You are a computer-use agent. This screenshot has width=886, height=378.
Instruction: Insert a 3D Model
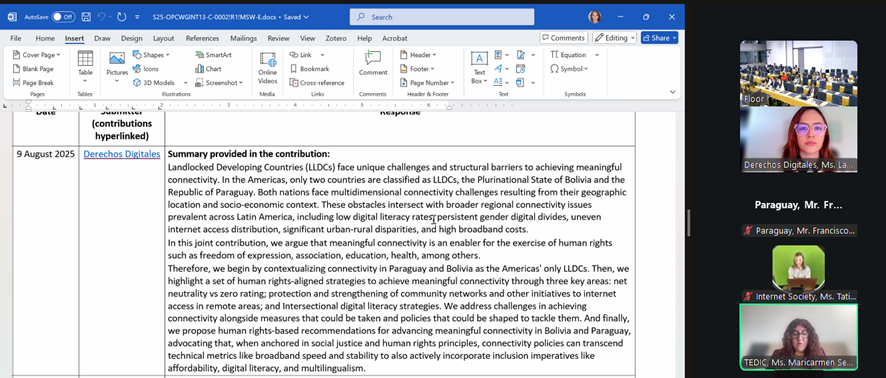[x=153, y=82]
